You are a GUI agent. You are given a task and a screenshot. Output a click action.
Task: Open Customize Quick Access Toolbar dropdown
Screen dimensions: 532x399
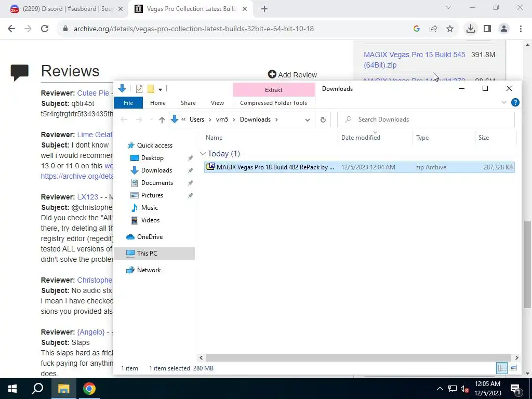[x=160, y=89]
